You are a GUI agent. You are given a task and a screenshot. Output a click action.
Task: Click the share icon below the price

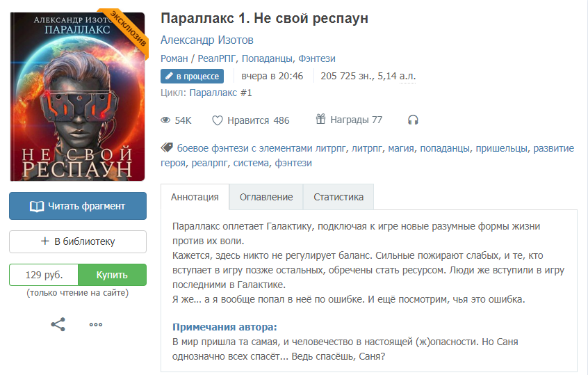coord(58,324)
